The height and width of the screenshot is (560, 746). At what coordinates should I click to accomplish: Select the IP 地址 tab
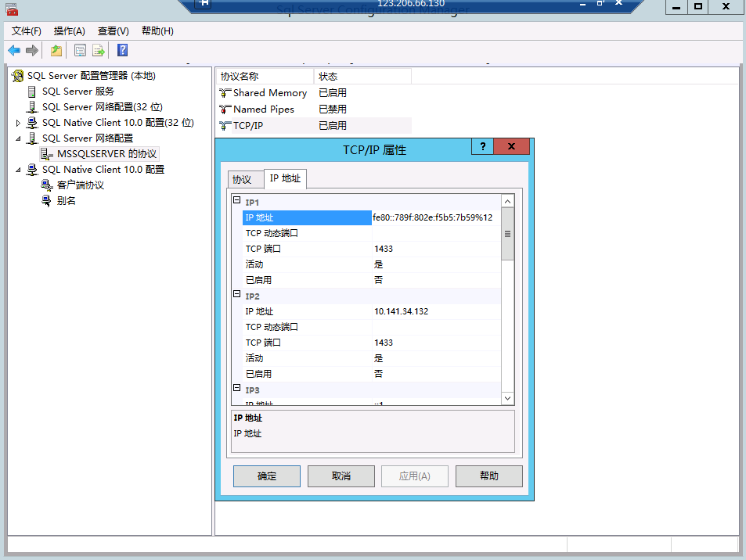tap(285, 178)
